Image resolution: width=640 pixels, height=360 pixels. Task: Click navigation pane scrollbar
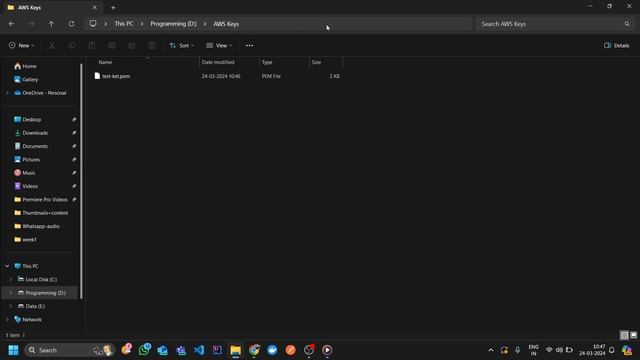(x=81, y=181)
